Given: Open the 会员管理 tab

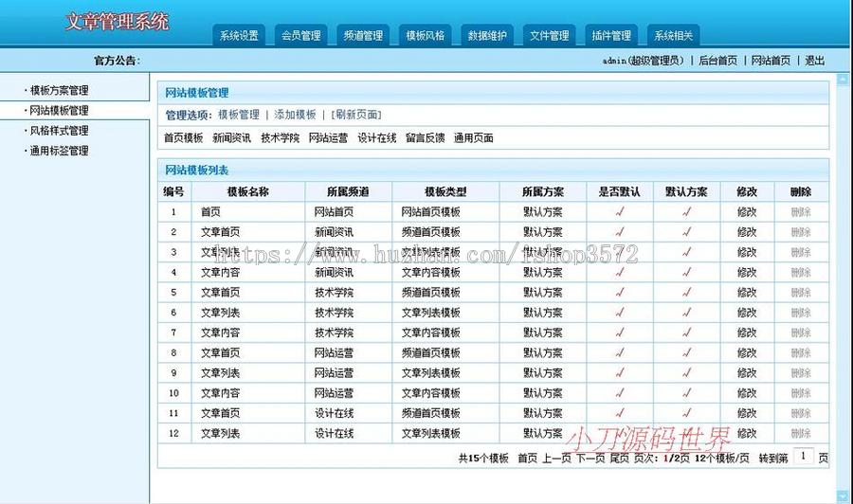Looking at the screenshot, I should (x=300, y=35).
